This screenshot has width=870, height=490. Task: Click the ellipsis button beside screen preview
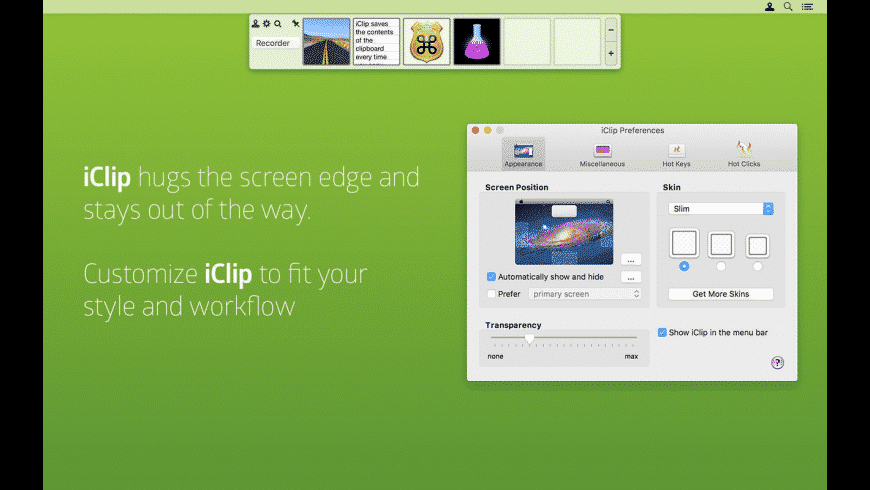click(x=631, y=259)
